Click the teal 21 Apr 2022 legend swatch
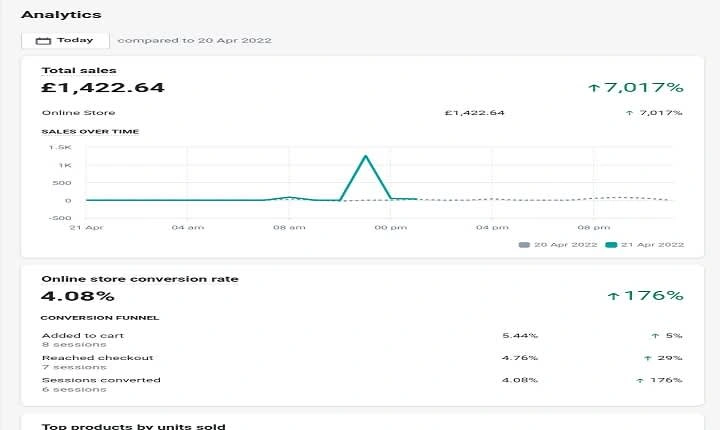This screenshot has height=430, width=720. (611, 245)
